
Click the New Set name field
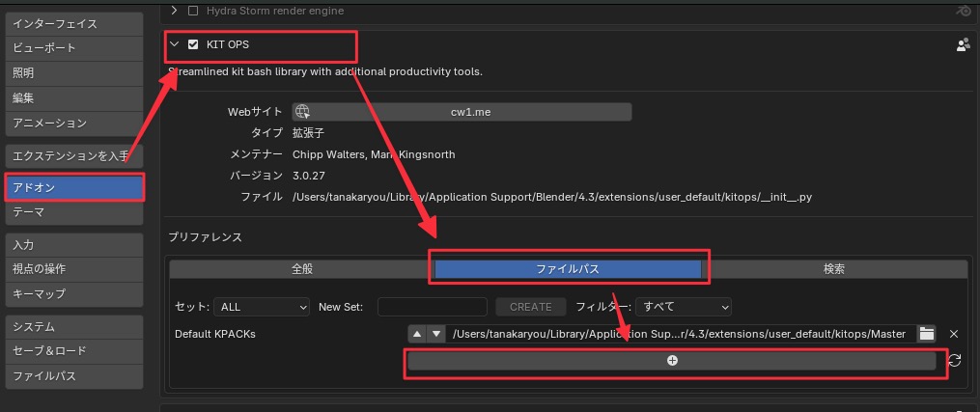[x=433, y=307]
